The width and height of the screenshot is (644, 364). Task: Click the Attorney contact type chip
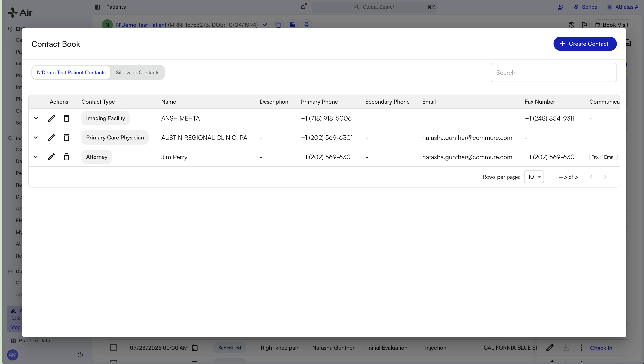click(97, 157)
